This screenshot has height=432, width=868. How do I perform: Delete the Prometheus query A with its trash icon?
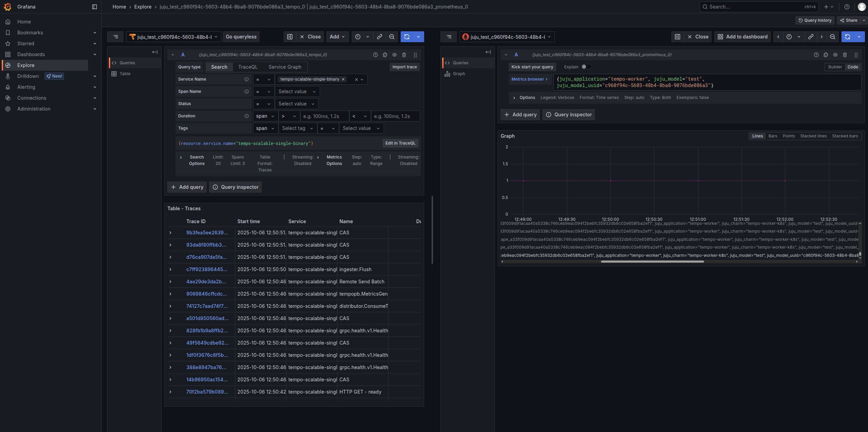click(x=845, y=55)
